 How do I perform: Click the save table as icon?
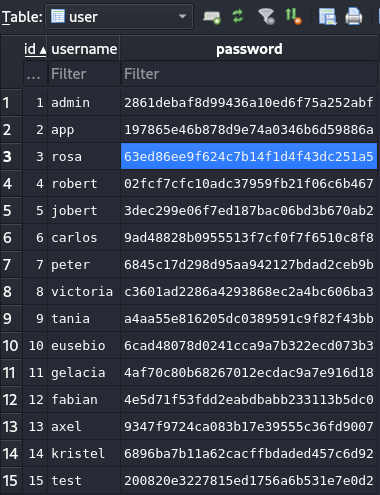[327, 17]
